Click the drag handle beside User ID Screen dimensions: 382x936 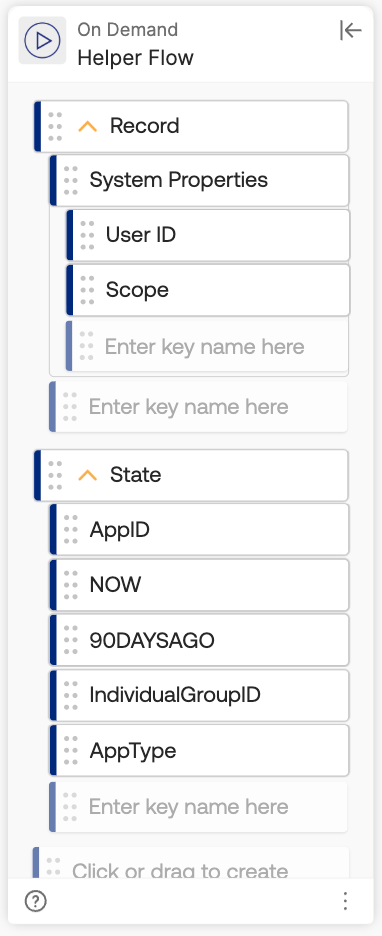87,235
